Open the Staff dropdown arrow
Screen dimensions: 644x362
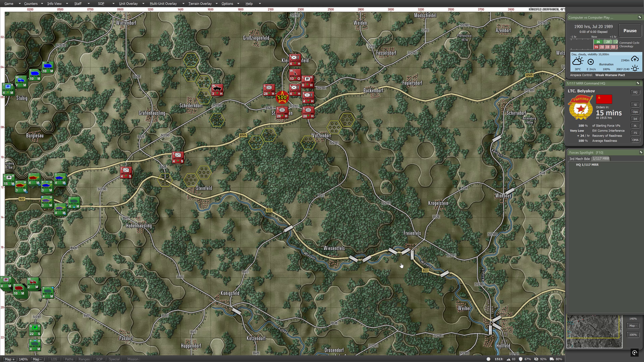(x=89, y=4)
